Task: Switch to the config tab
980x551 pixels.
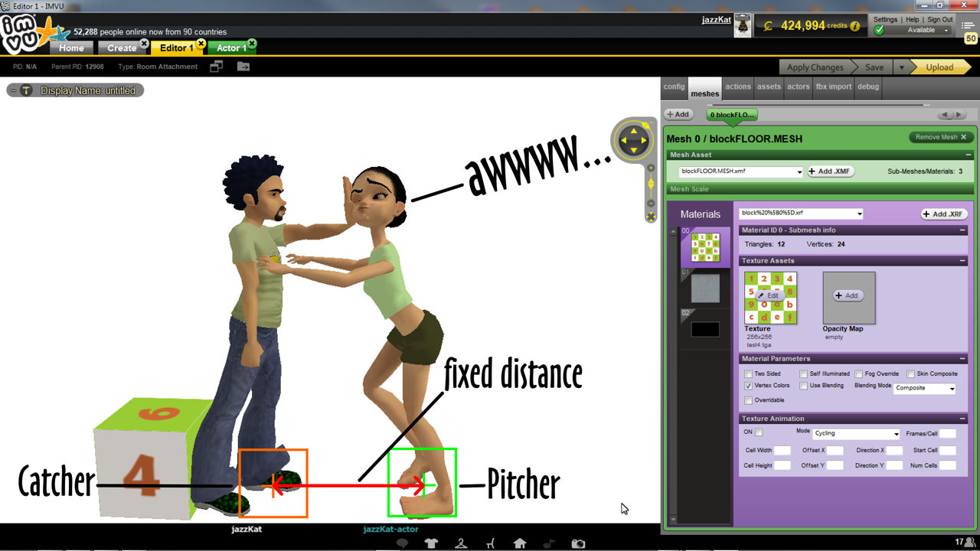Action: (x=675, y=86)
